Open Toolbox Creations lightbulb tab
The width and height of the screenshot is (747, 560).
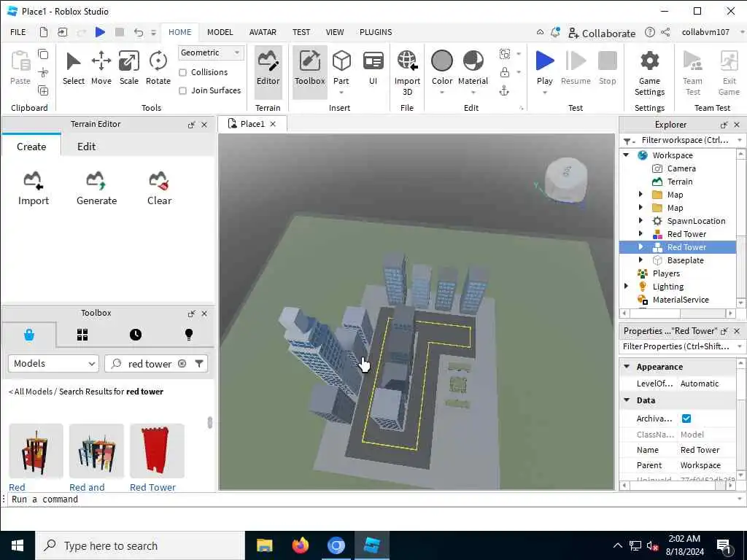pos(189,335)
